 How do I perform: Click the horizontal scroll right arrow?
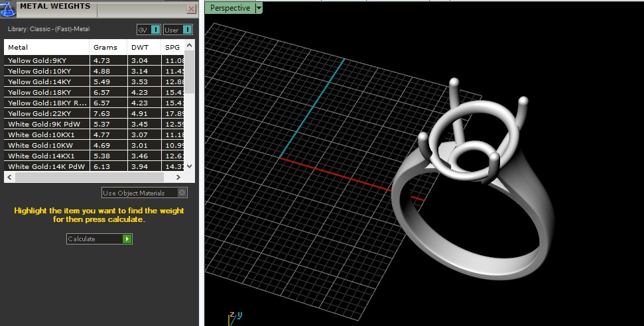178,178
